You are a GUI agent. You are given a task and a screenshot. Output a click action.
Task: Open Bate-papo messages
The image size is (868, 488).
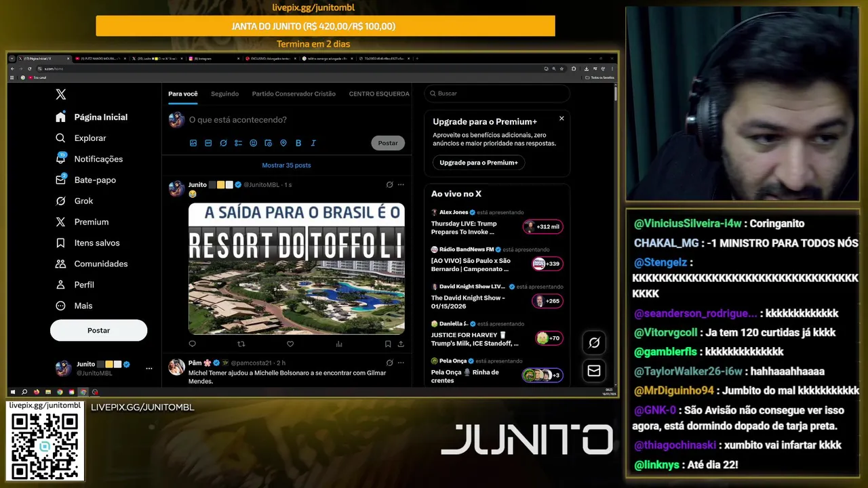86,180
